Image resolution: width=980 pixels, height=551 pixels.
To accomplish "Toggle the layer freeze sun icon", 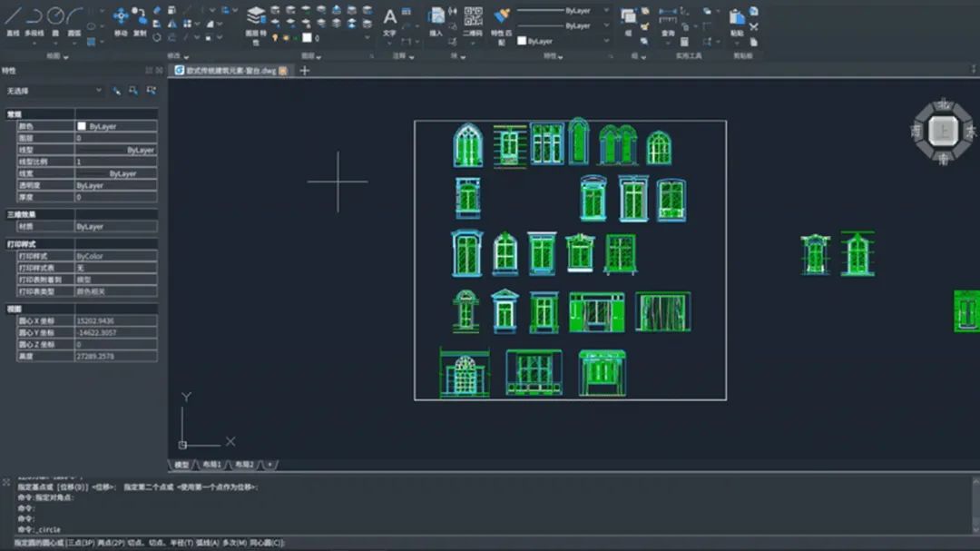I will click(285, 38).
